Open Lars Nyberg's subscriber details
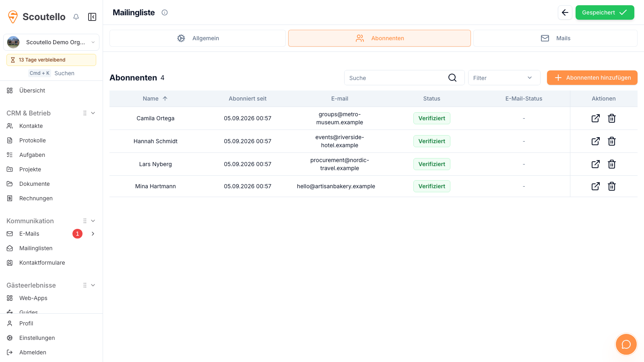 point(596,164)
